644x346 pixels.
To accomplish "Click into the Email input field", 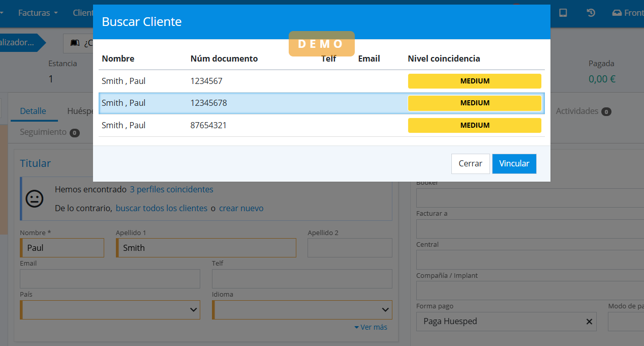I will (110, 279).
